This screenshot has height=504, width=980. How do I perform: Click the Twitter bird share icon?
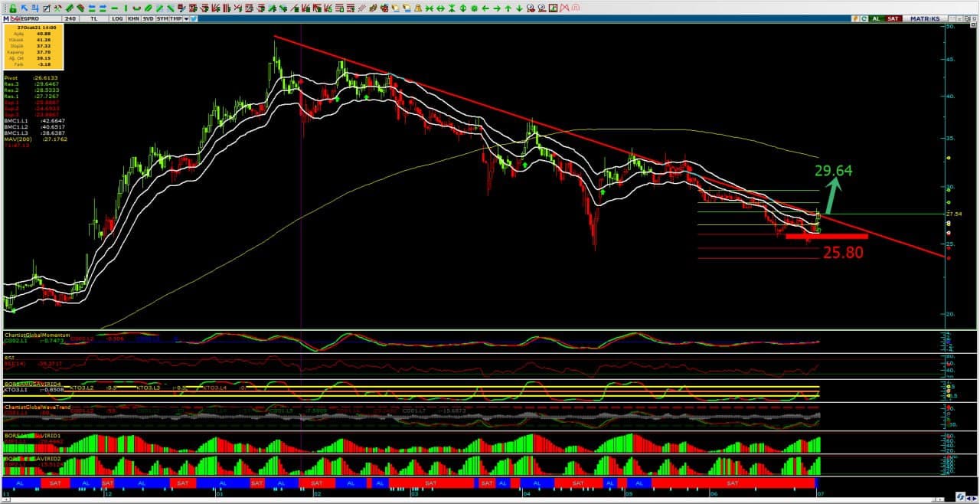click(194, 18)
